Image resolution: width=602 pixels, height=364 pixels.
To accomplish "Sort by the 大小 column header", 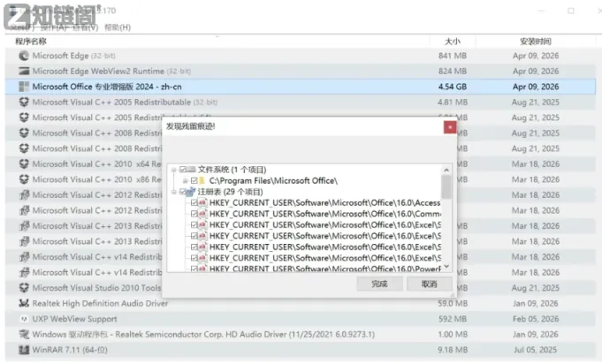I will [x=453, y=41].
